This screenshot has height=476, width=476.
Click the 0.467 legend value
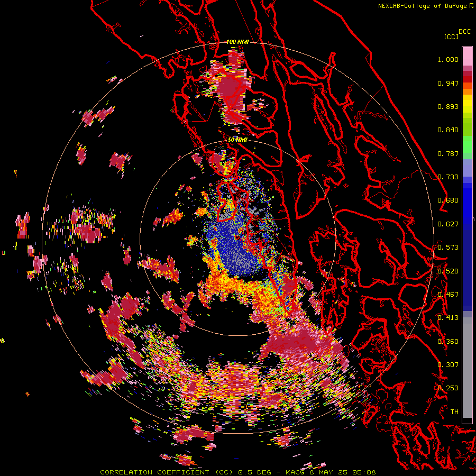coord(448,295)
